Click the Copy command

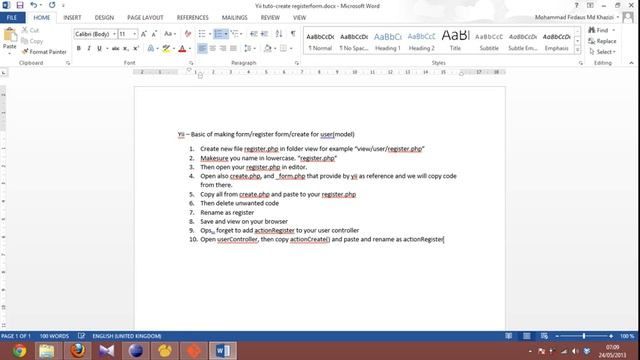pos(32,41)
